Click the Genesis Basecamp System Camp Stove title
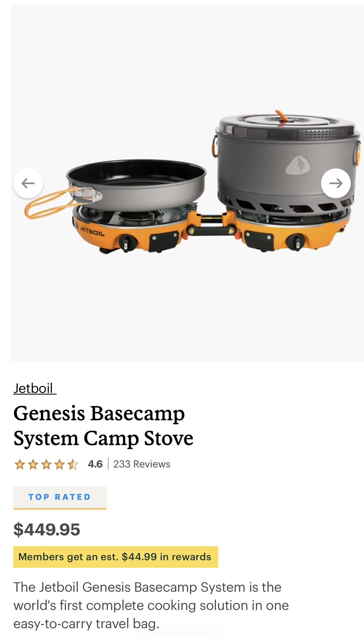Viewport: 364px width, 637px height. (103, 426)
